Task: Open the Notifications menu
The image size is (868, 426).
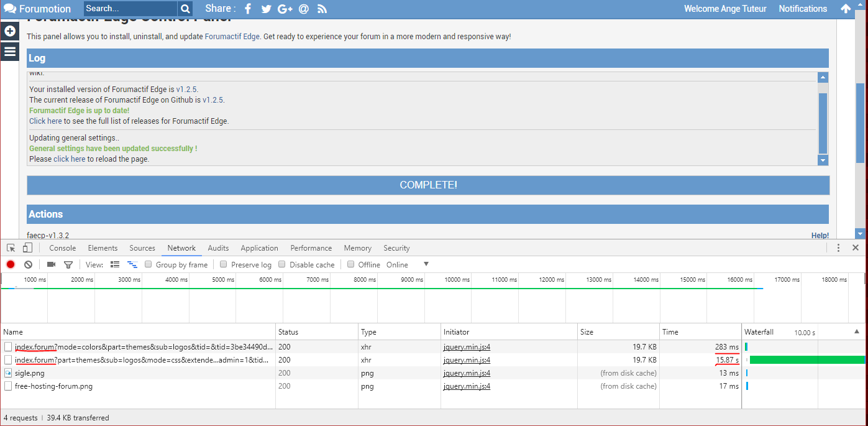Action: 803,9
